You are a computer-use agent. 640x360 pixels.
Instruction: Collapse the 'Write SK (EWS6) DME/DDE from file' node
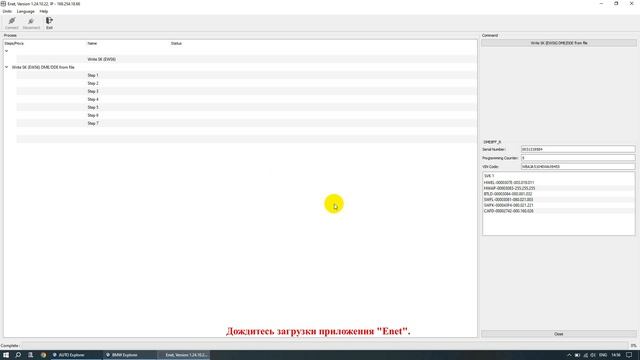tap(7, 67)
